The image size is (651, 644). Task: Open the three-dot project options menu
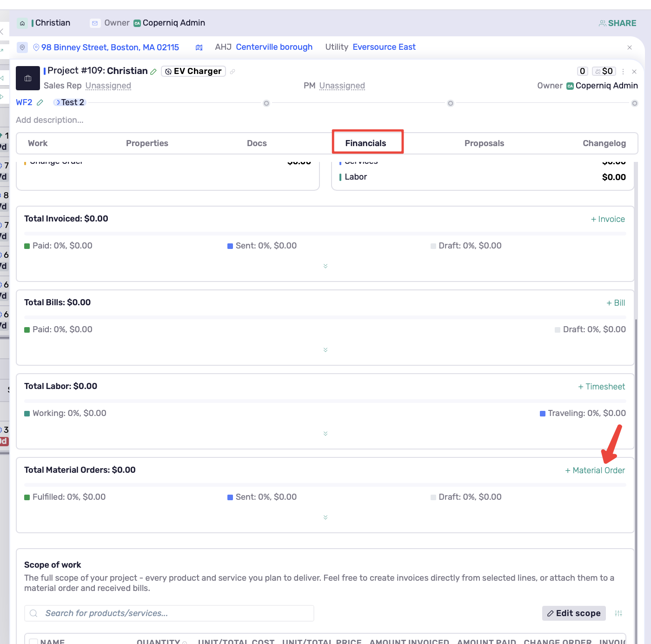(x=623, y=72)
